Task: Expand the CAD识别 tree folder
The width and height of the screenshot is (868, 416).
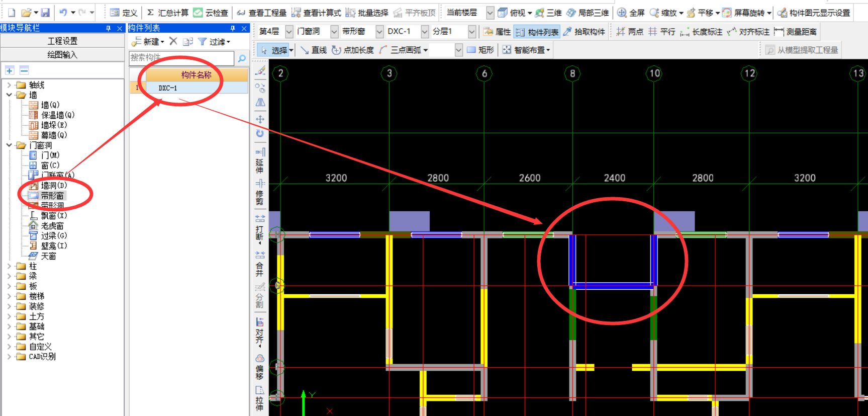Action: (9, 356)
